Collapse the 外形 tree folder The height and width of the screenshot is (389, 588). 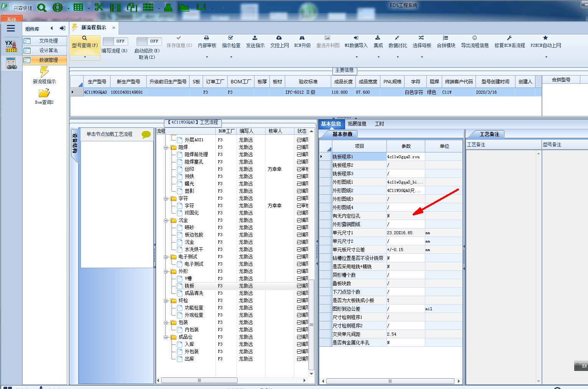pos(166,271)
